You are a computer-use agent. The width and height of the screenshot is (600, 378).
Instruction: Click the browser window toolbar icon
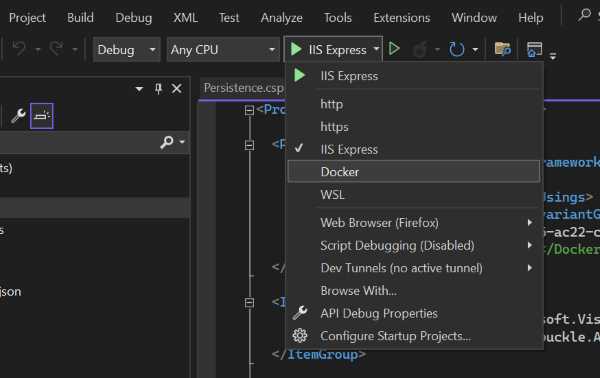point(534,49)
